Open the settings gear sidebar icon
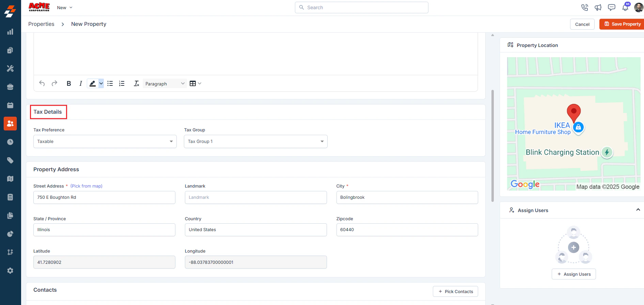This screenshot has width=644, height=305. click(x=10, y=271)
